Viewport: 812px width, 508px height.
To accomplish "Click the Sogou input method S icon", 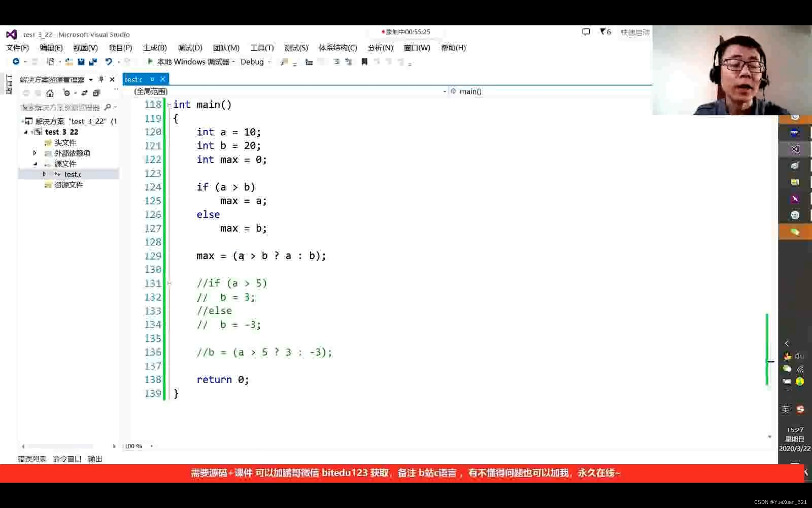I will (x=800, y=409).
